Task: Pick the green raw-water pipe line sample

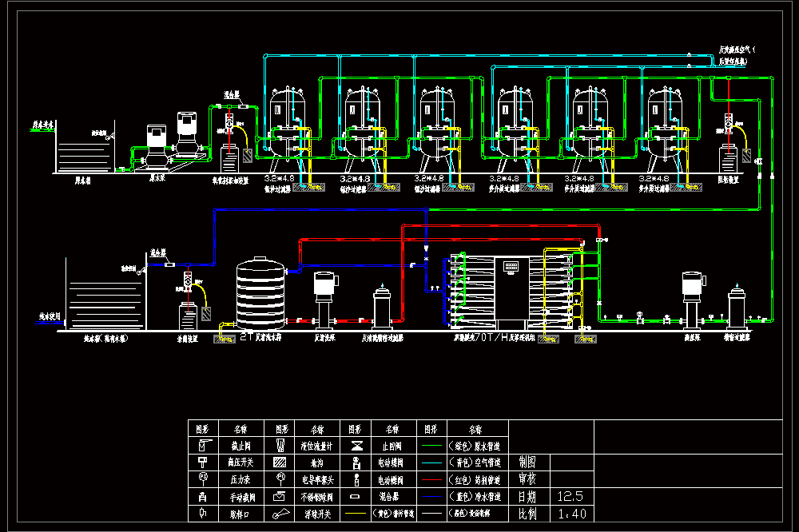Action: pos(431,446)
